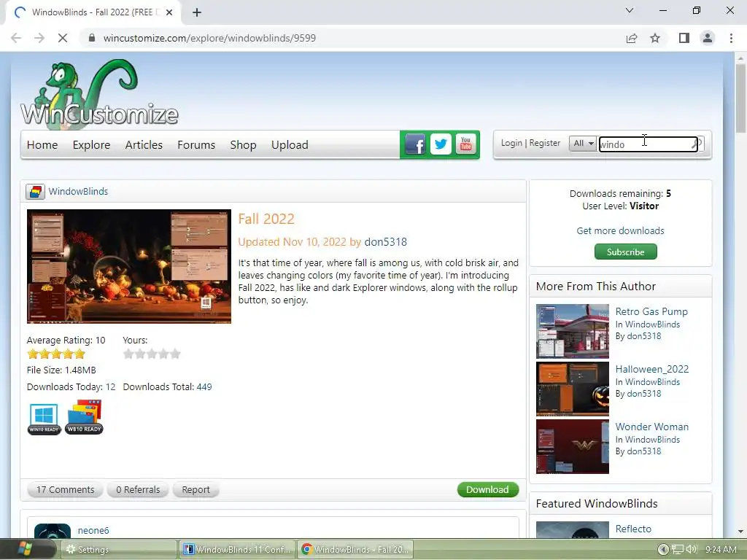Click the green Subscribe button

click(625, 252)
